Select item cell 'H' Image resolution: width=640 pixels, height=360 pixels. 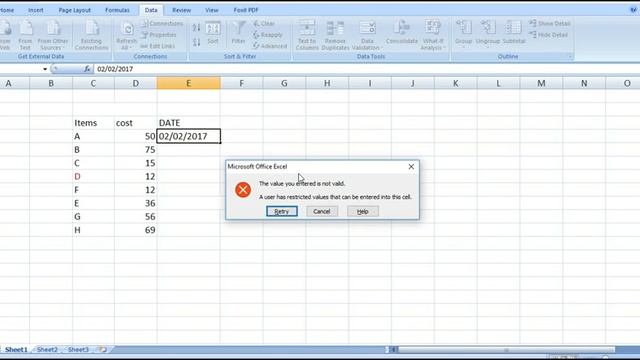[x=93, y=230]
